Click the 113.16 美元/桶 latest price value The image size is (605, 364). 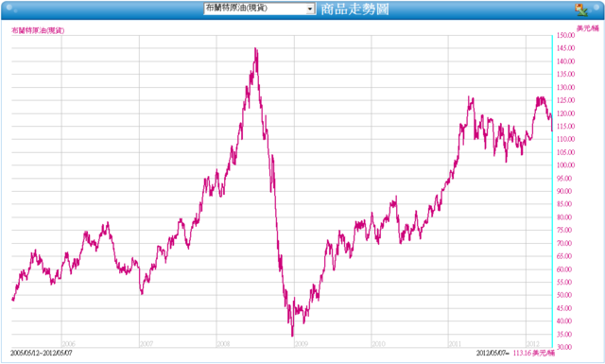point(533,354)
